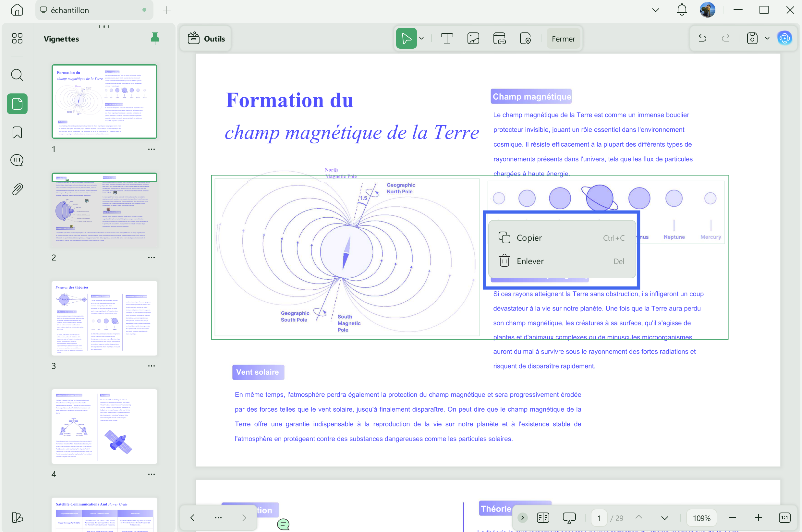Edit the current page number field
Viewport: 802px width, 532px height.
[599, 518]
